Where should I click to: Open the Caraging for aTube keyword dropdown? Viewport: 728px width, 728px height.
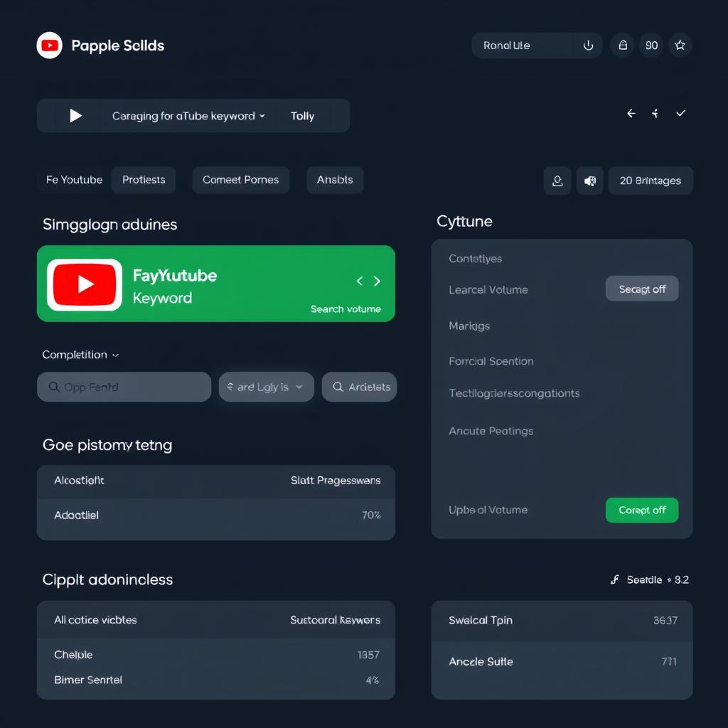(188, 115)
